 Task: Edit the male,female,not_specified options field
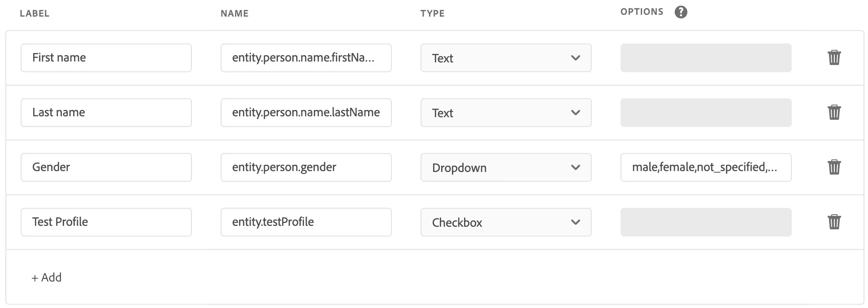(706, 167)
